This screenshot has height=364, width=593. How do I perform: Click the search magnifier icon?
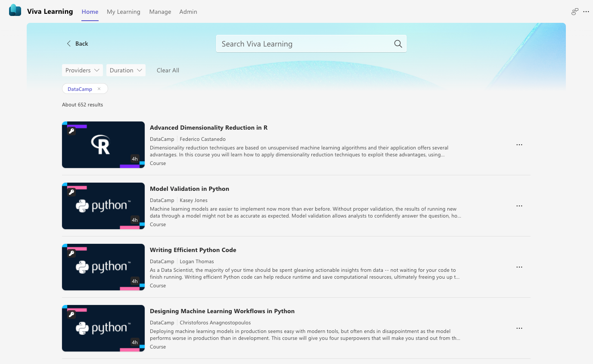click(x=398, y=44)
